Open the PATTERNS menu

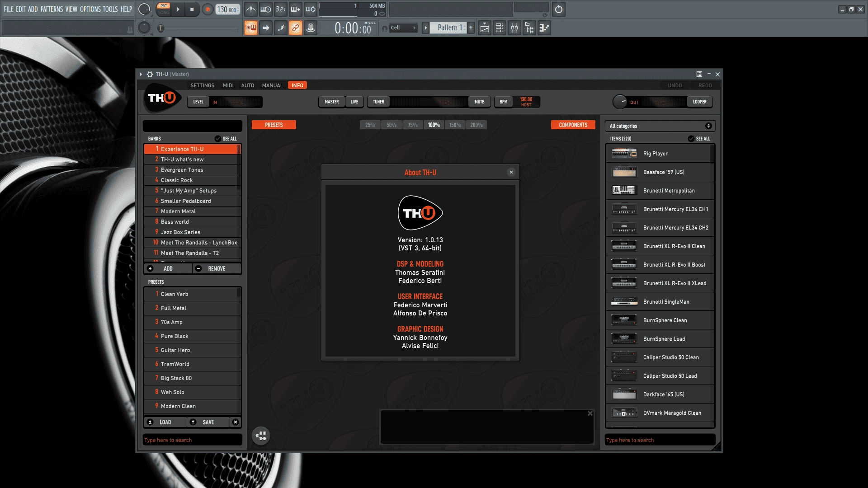pos(52,9)
